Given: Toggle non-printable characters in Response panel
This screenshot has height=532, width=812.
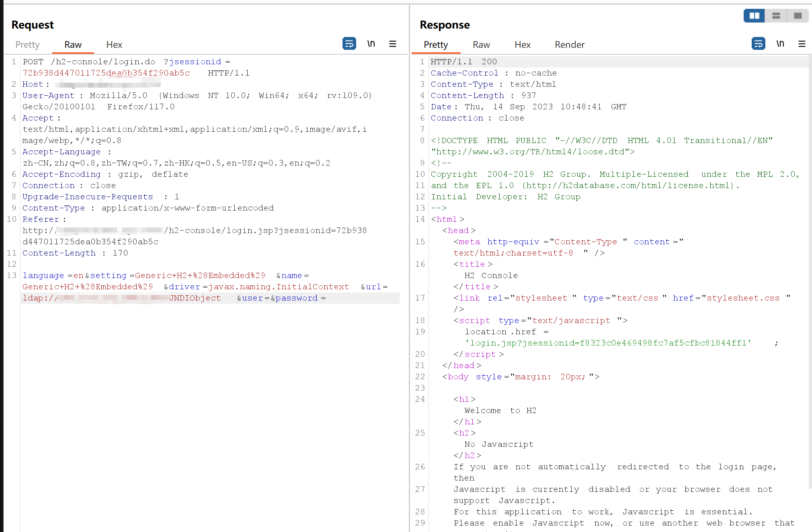Looking at the screenshot, I should pos(780,43).
